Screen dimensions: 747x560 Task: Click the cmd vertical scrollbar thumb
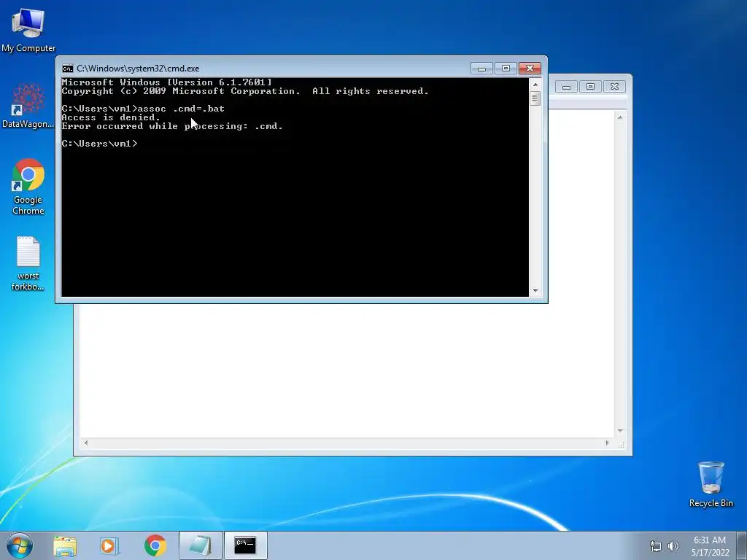coord(535,98)
